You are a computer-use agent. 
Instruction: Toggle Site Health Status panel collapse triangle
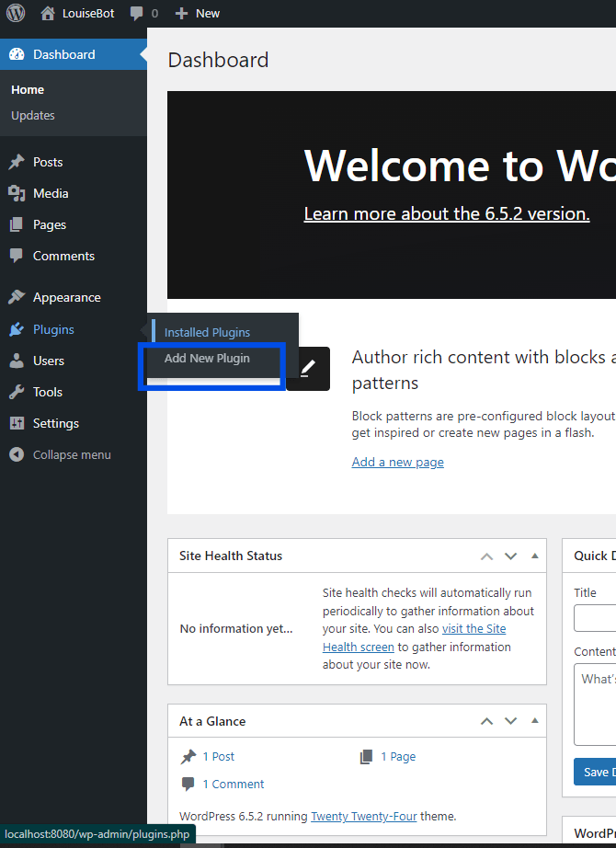pyautogui.click(x=535, y=556)
